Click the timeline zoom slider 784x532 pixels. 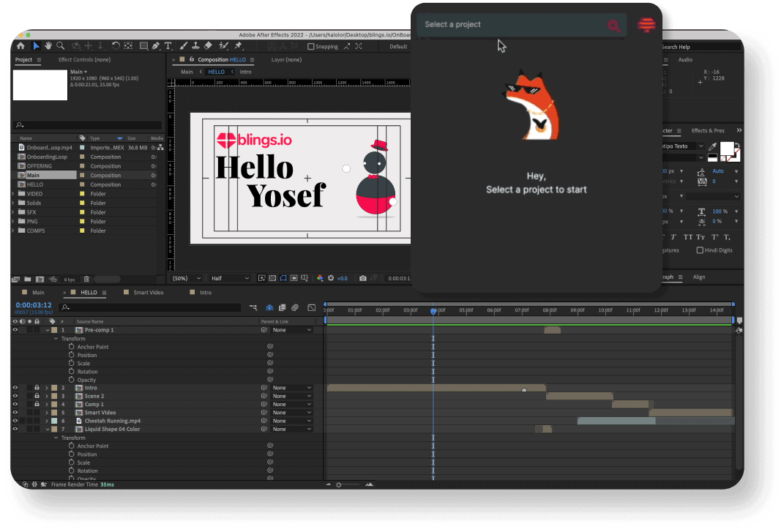[348, 484]
